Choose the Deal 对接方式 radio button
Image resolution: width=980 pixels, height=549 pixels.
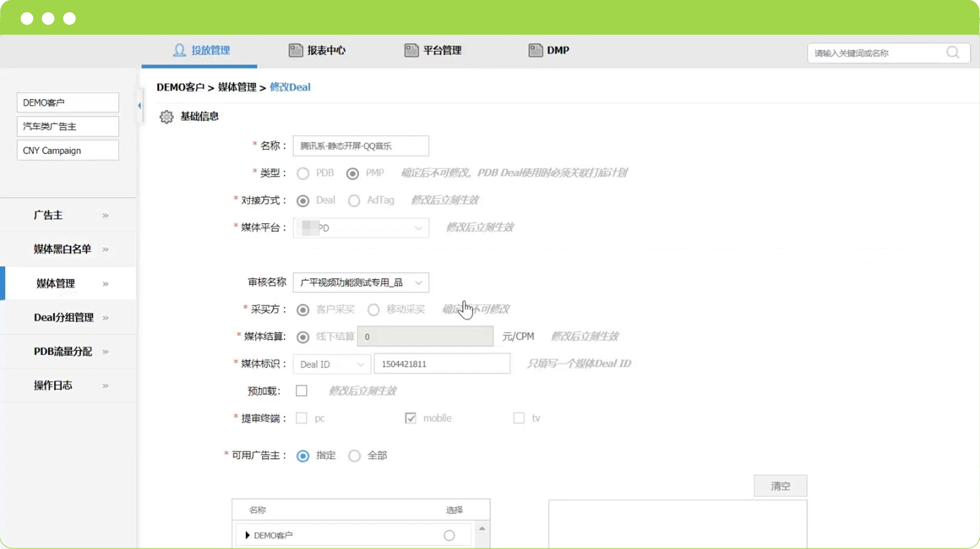(303, 200)
